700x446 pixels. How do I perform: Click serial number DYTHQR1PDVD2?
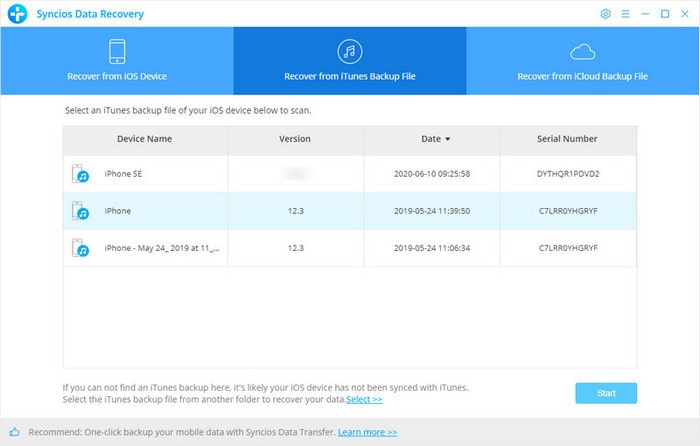[568, 174]
